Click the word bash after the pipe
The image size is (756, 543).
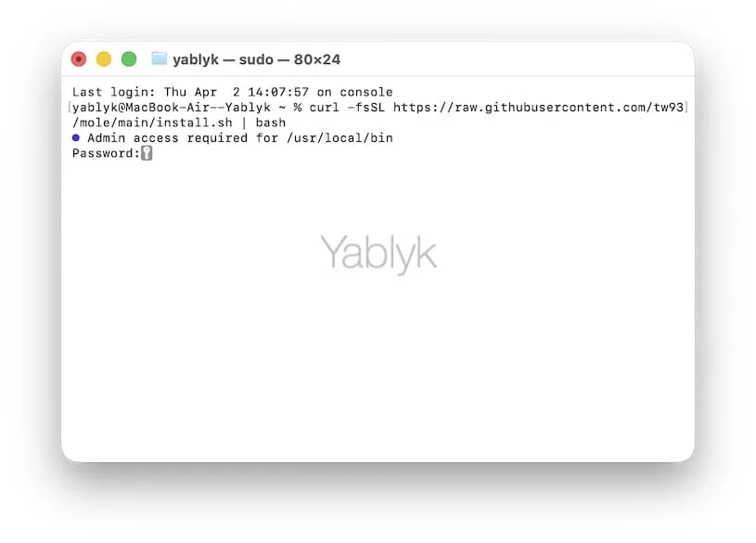coord(271,123)
